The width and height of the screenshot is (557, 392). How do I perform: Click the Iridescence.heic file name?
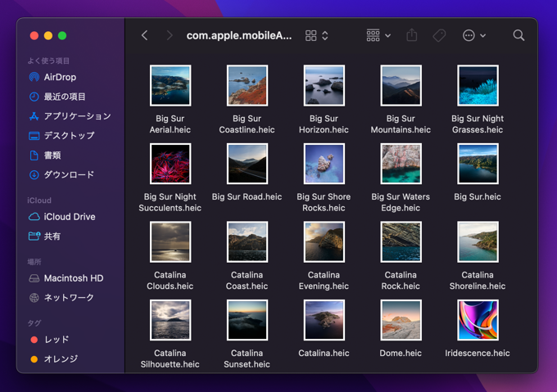[478, 354]
